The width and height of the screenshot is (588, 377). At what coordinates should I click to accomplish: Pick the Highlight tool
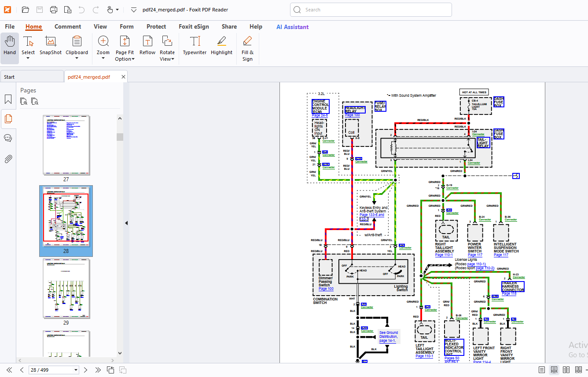221,46
